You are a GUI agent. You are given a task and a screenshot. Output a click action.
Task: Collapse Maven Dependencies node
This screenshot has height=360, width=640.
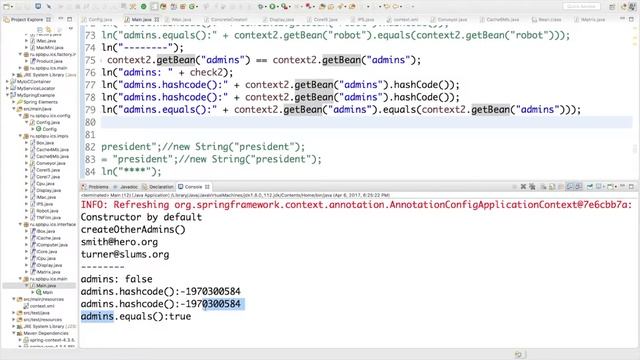[x=13, y=333]
